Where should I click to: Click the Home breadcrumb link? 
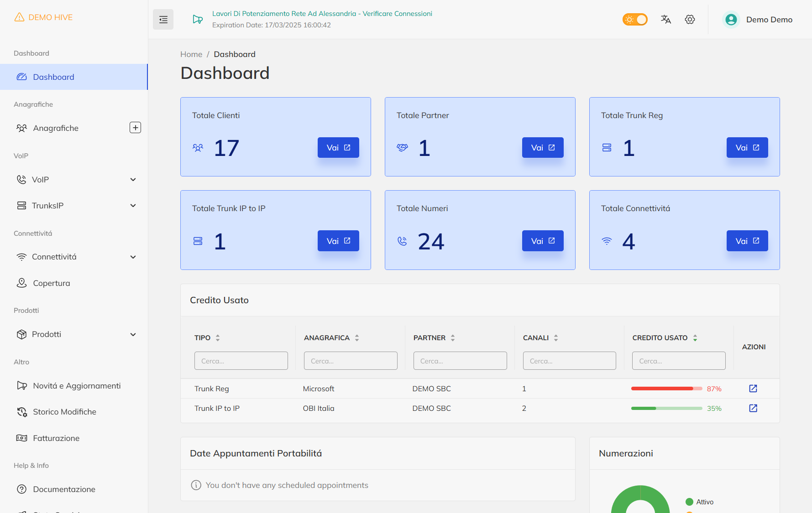(191, 54)
